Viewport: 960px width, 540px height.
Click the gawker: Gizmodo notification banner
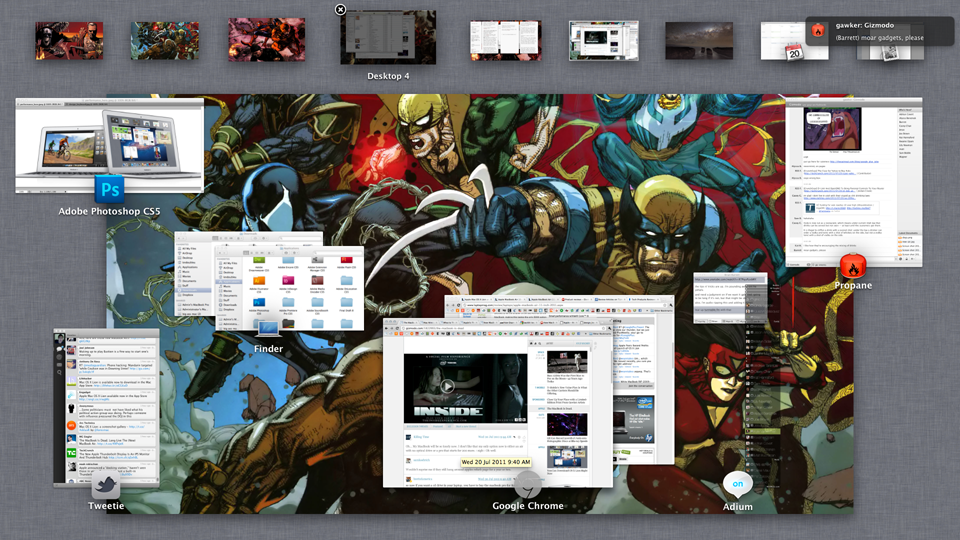tap(880, 31)
